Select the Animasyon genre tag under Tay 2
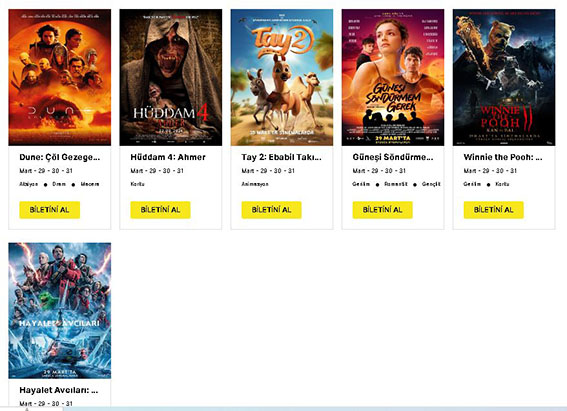 click(x=255, y=184)
